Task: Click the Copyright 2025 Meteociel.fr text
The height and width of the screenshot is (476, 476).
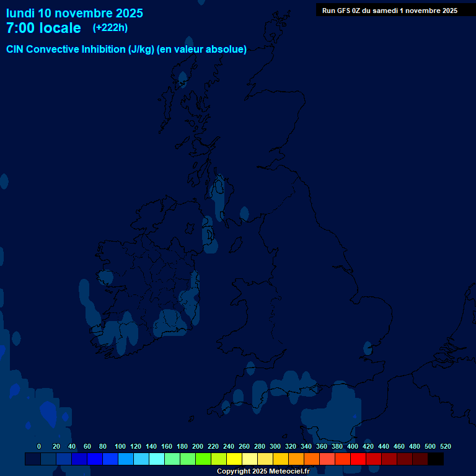Action: (263, 471)
